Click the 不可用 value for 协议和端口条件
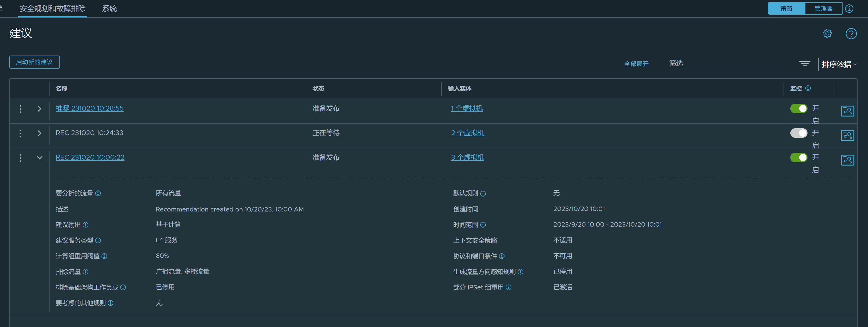The width and height of the screenshot is (868, 327). pos(563,256)
